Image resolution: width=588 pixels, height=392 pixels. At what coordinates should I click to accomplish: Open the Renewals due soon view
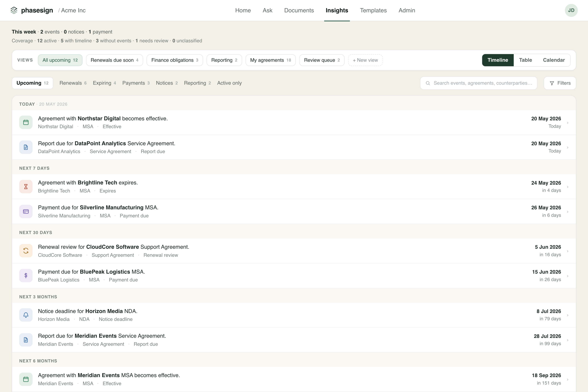[114, 60]
